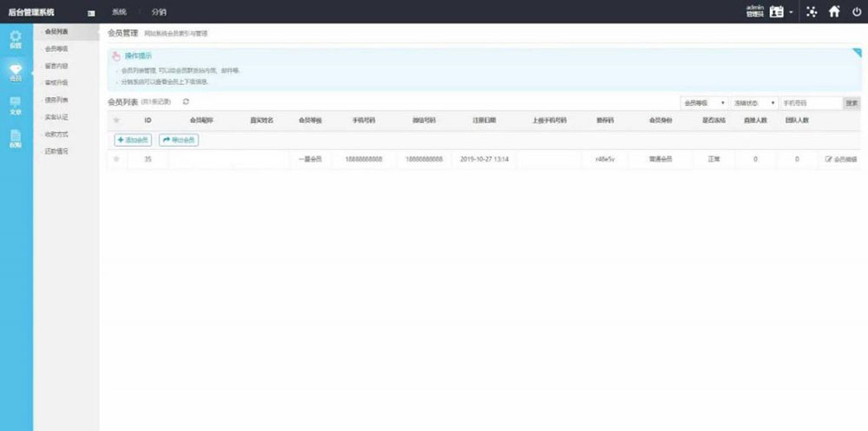Click the star icon in table header
Image resolution: width=868 pixels, height=431 pixels.
coord(116,120)
